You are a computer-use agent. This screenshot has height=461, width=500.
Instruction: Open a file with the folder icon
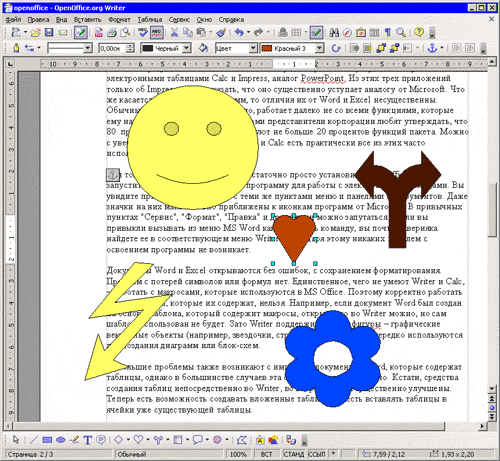pyautogui.click(x=36, y=32)
